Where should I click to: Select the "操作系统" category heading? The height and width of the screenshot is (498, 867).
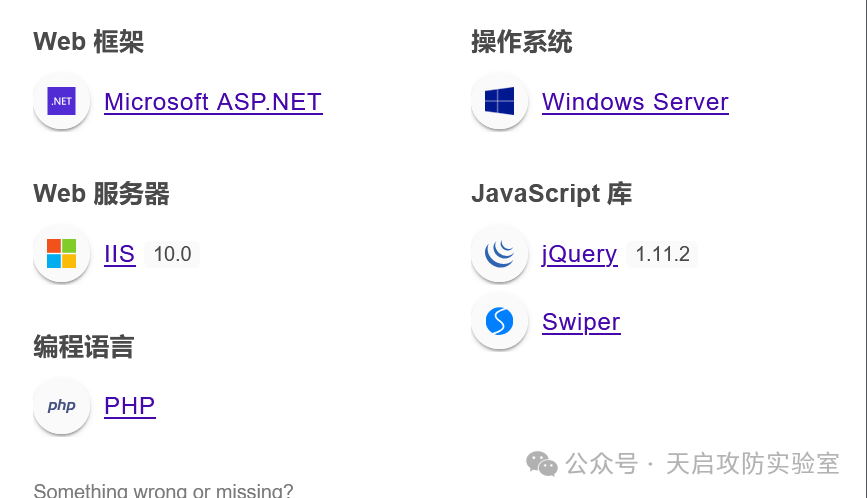(521, 42)
